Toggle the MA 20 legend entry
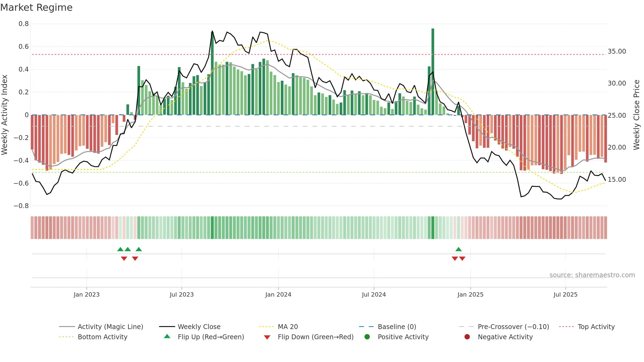644x362 pixels. (x=278, y=327)
